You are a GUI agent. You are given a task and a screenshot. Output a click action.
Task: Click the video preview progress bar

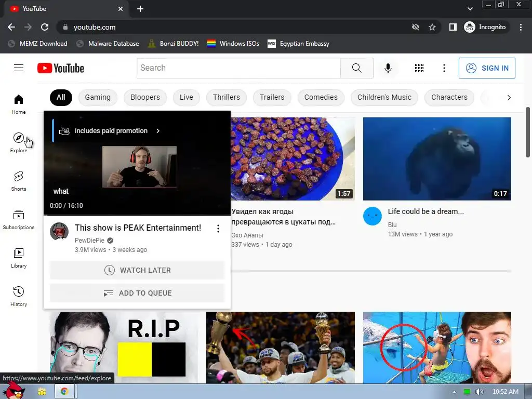137,215
